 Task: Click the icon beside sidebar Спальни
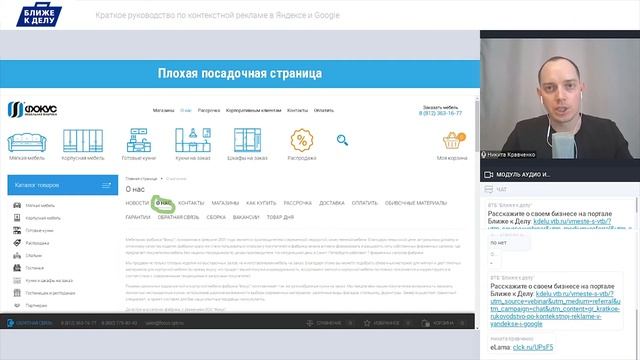pyautogui.click(x=17, y=256)
